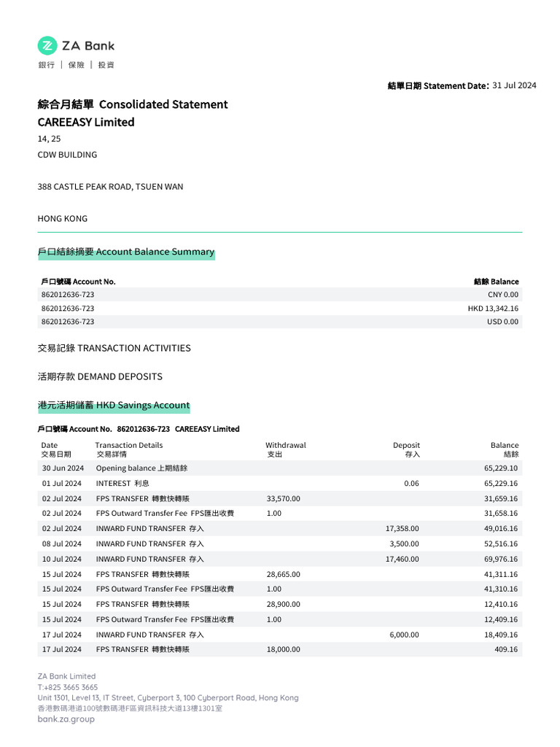Select the deposit amount 17,358.00
This screenshot has width=560, height=747.
tap(402, 529)
